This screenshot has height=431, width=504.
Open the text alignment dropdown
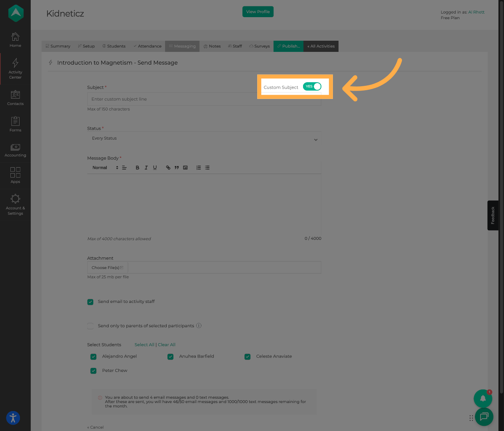[124, 167]
